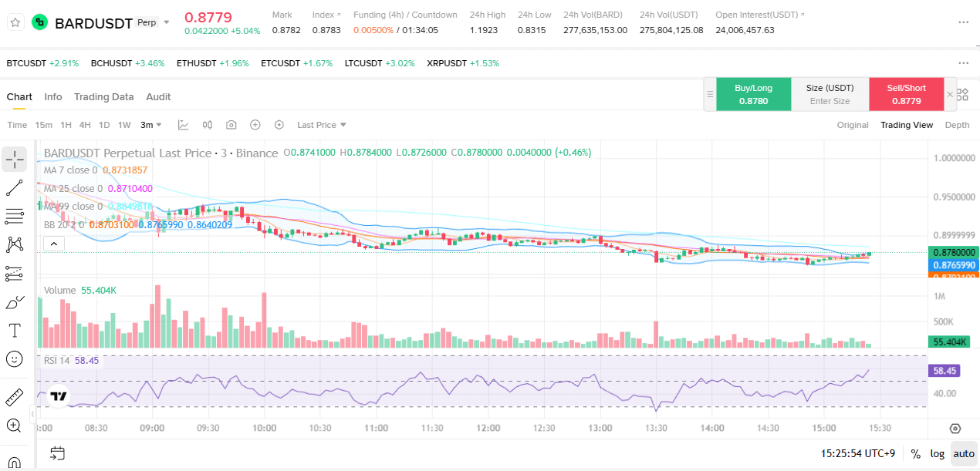
Task: Click the BB 20 2 indicator legend
Action: [x=137, y=224]
